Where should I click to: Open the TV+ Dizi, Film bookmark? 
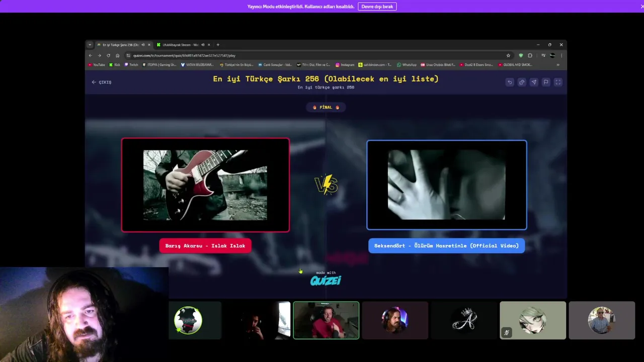pos(314,65)
